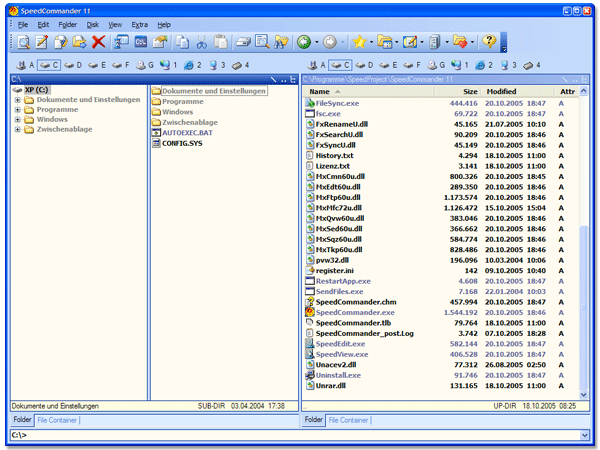Open the File menu
This screenshot has height=450, width=600.
click(x=23, y=25)
